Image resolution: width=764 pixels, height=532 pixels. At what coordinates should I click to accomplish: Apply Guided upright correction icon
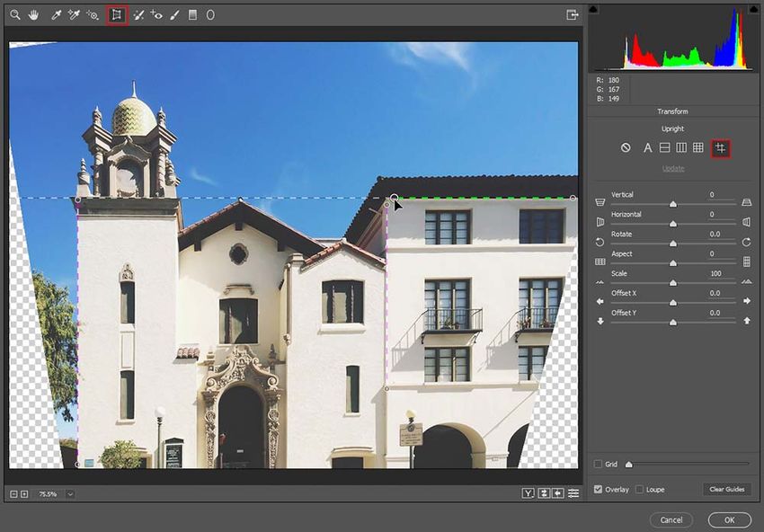pos(721,148)
